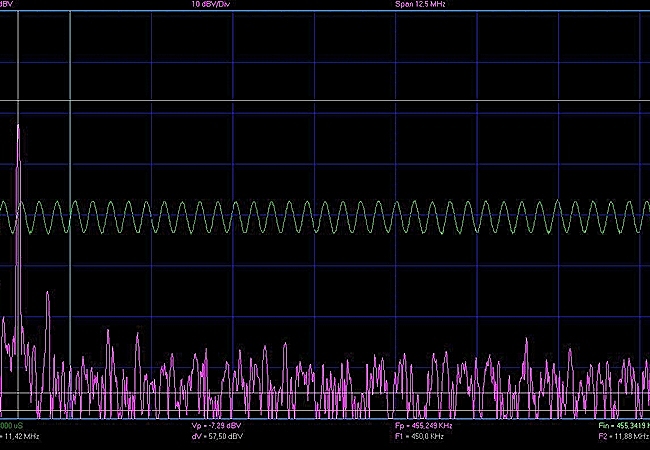The height and width of the screenshot is (450, 650).
Task: Click the dBV units label at top left
Action: pos(8,5)
